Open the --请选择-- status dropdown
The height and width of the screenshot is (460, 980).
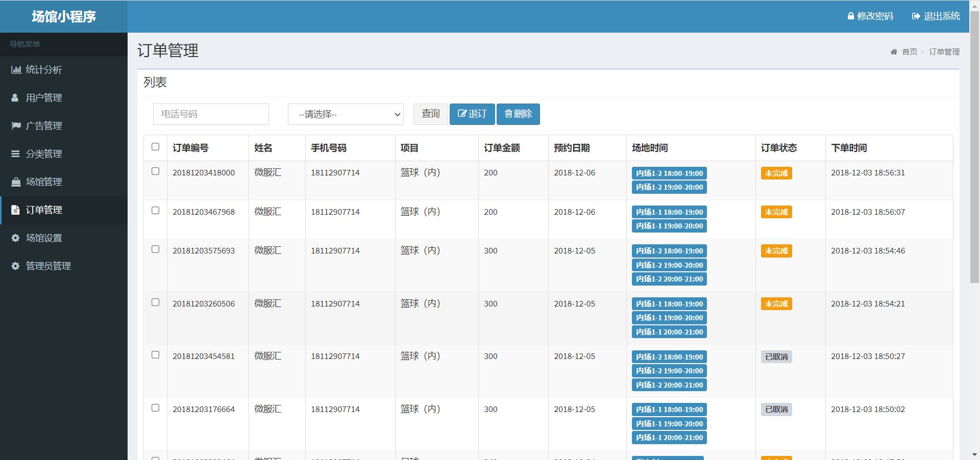346,114
